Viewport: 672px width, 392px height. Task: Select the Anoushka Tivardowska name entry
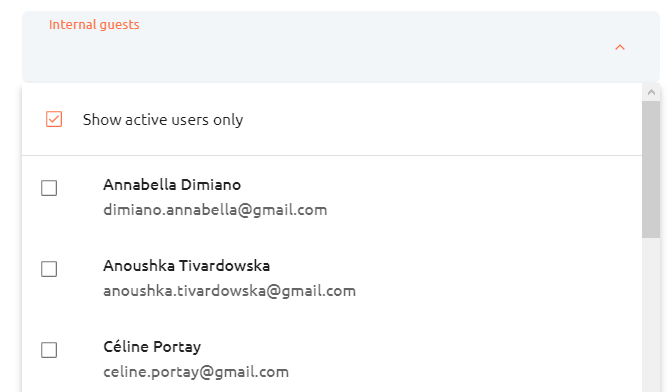click(x=186, y=266)
